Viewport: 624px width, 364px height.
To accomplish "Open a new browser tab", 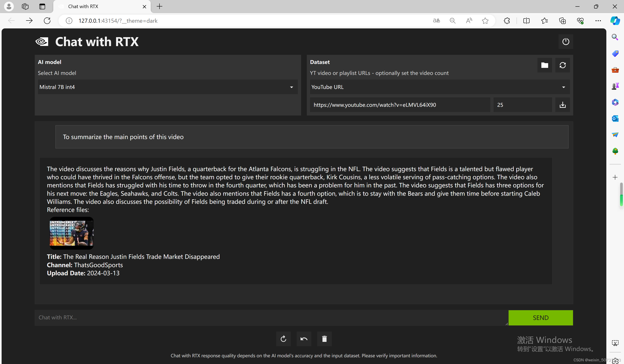I will pos(160,6).
